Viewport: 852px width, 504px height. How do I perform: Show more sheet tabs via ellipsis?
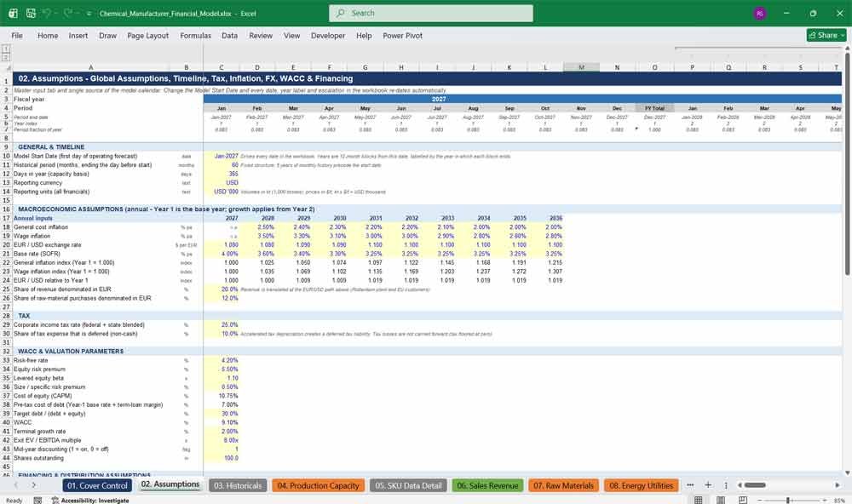[x=690, y=485]
